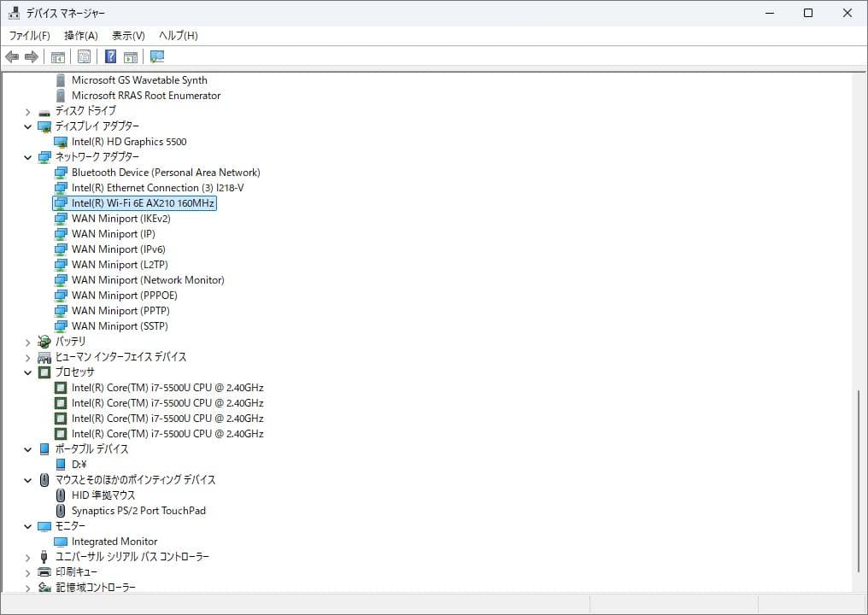Maximize the Device Manager window
The height and width of the screenshot is (615, 868).
tap(808, 13)
